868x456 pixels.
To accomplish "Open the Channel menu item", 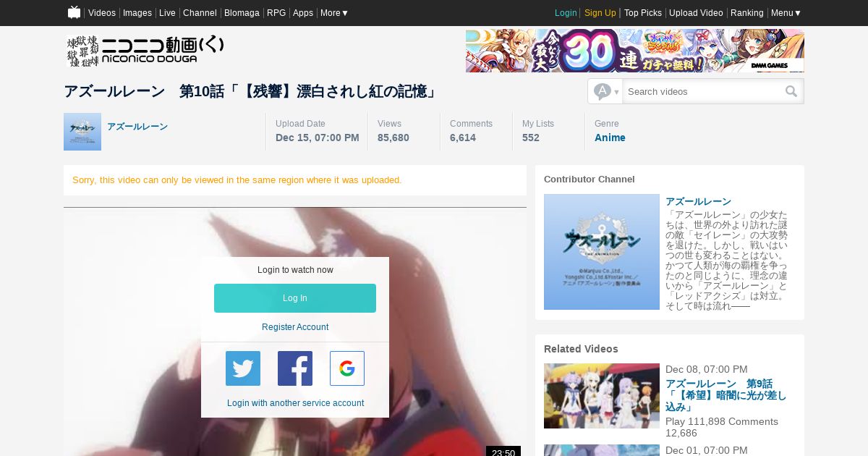I will [200, 13].
